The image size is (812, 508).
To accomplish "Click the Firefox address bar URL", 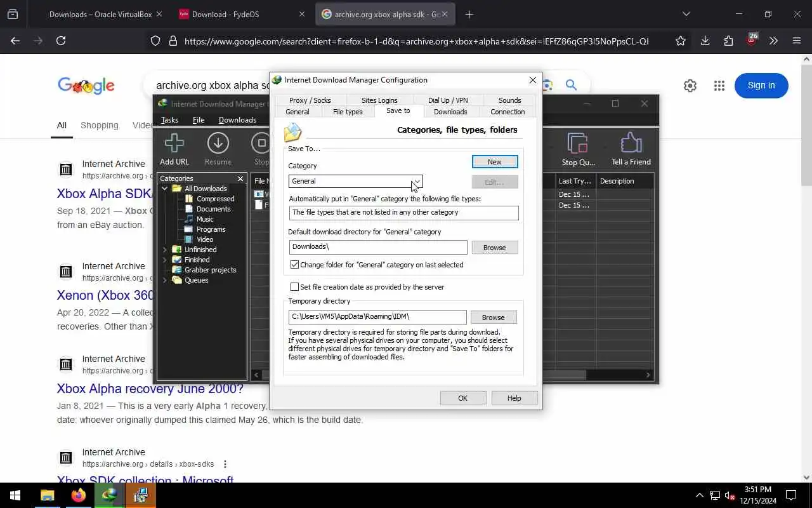I will pos(416,41).
